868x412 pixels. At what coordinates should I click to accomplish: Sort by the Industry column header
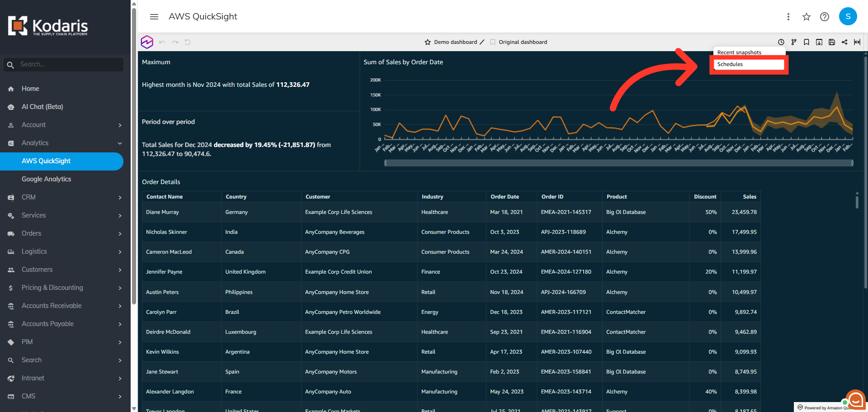432,197
